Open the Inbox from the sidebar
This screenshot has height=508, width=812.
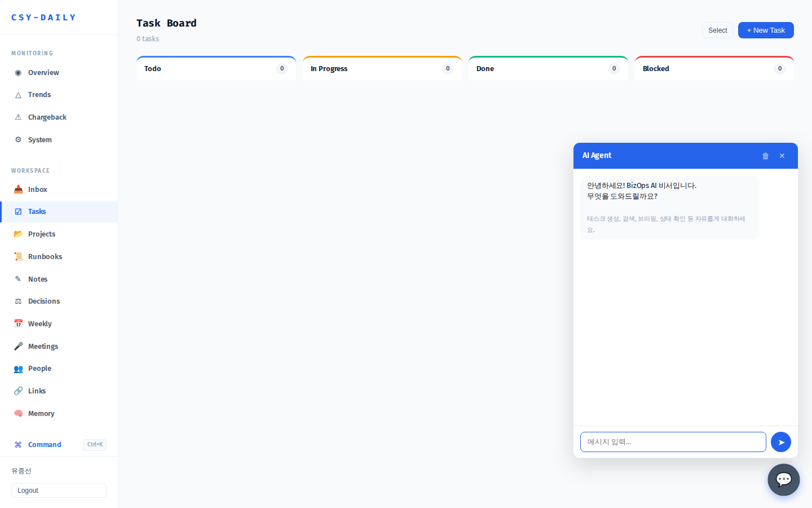pos(37,189)
